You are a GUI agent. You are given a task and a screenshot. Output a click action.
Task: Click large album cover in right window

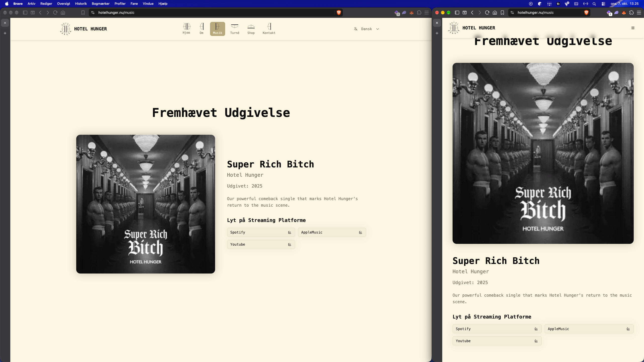point(543,153)
